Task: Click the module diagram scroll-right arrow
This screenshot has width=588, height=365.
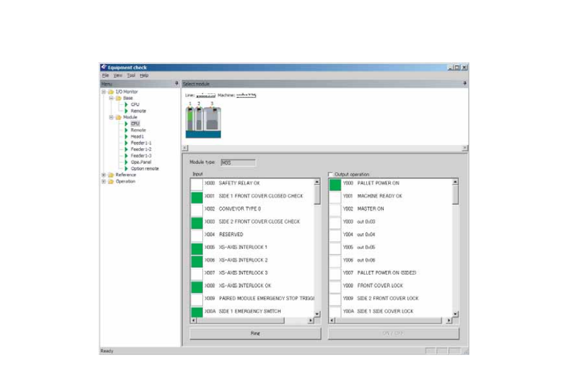Action: pyautogui.click(x=465, y=148)
